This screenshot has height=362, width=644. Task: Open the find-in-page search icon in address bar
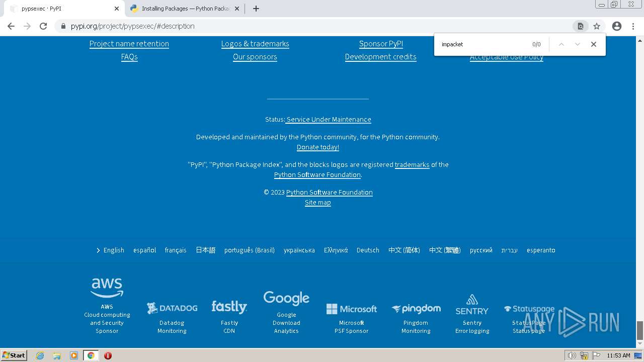click(580, 26)
